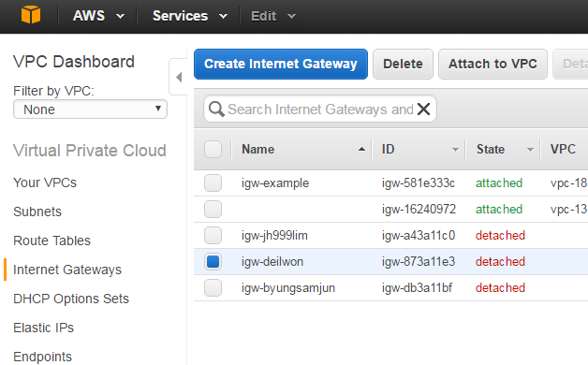Screen dimensions: 588x365
Task: Collapse the sidebar with the left arrow
Action: pyautogui.click(x=179, y=77)
